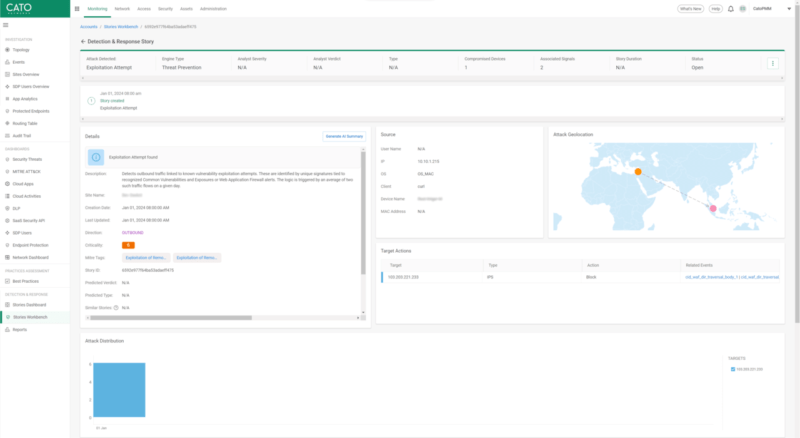The width and height of the screenshot is (800, 438).
Task: Open the Security tab in the top navigation
Action: (x=165, y=8)
